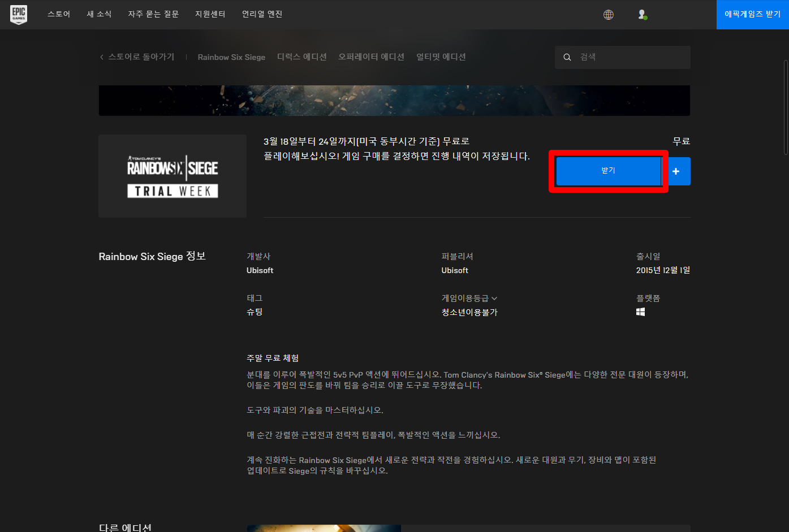The height and width of the screenshot is (532, 789).
Task: Click the 출시일 label
Action: pyautogui.click(x=648, y=256)
